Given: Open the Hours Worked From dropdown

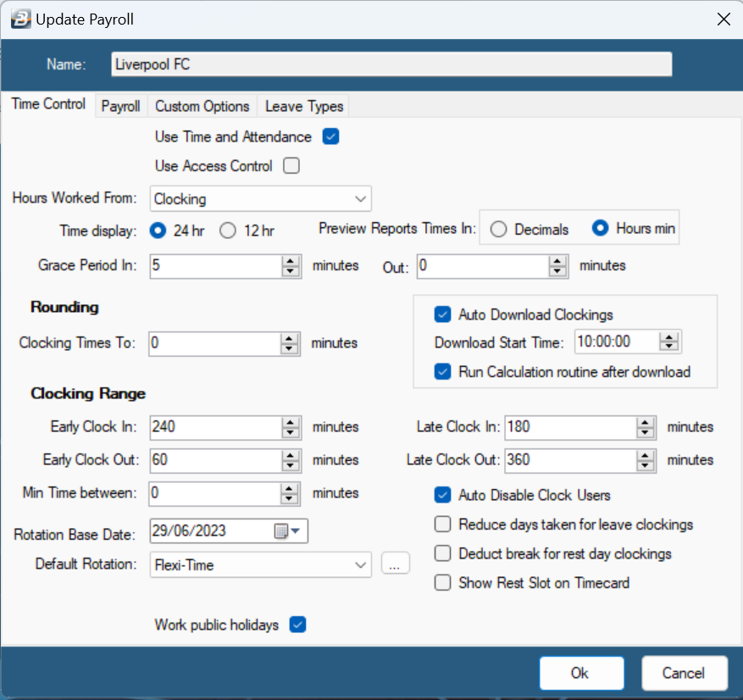Looking at the screenshot, I should point(261,199).
